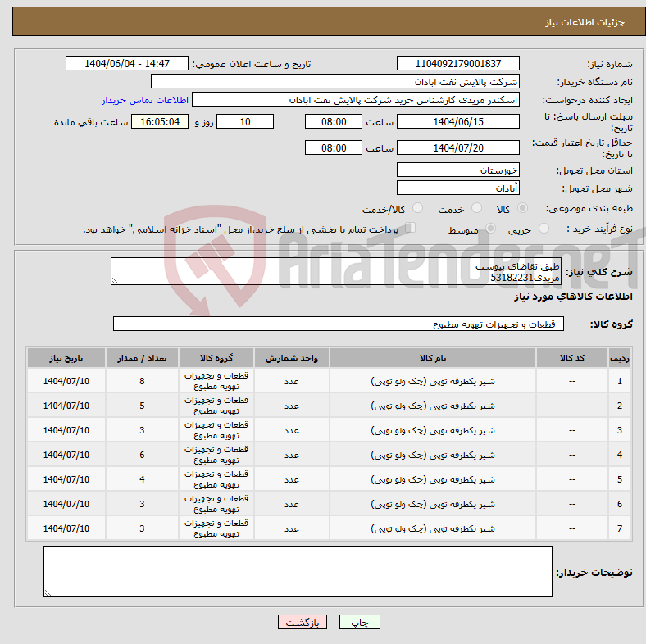Click the item name in row 1
The width and height of the screenshot is (646, 644).
[x=433, y=381]
